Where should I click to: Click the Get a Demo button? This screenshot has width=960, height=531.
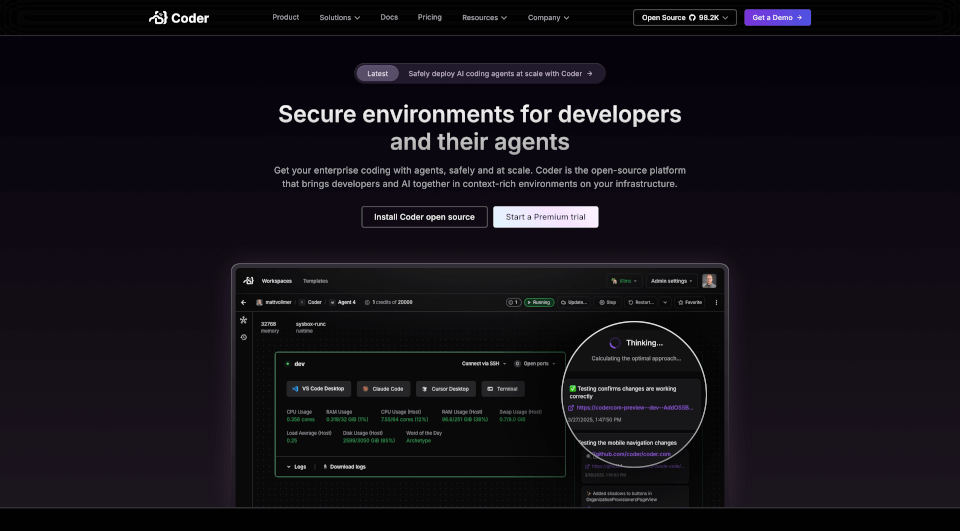coord(777,18)
